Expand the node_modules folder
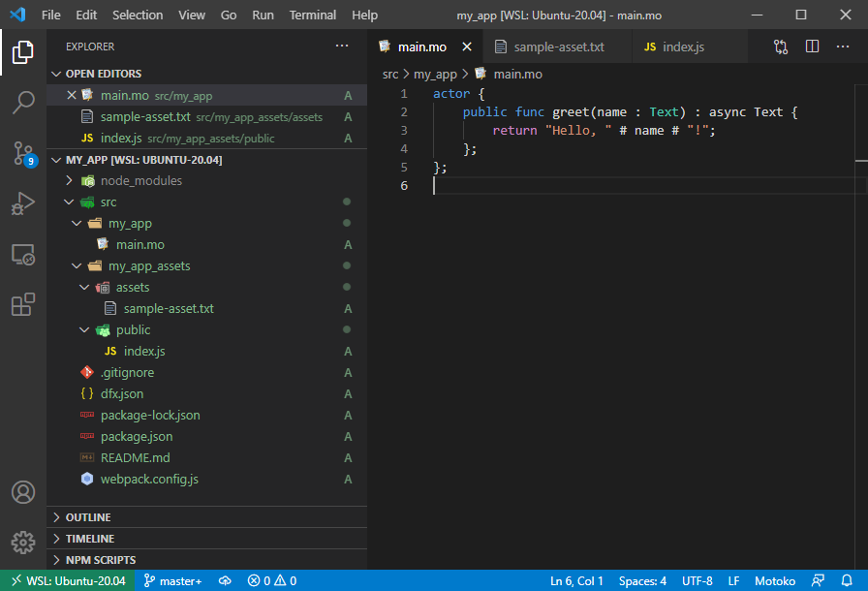This screenshot has height=591, width=868. 70,181
